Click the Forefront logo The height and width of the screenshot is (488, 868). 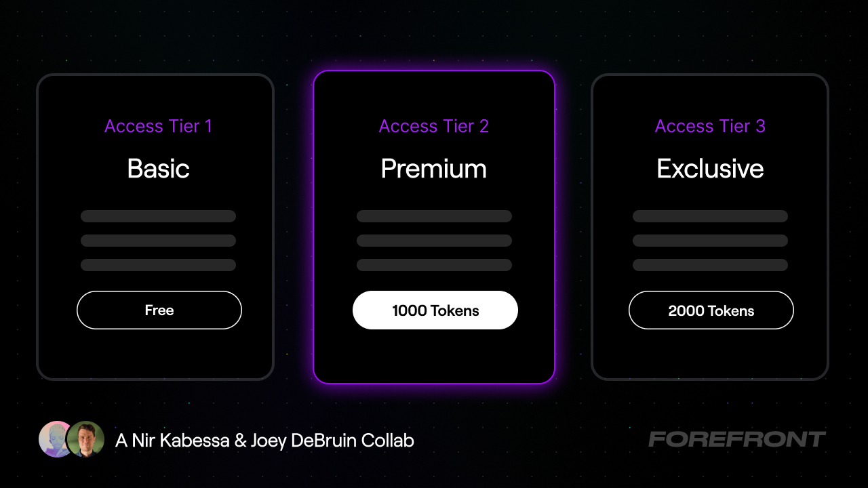coord(737,439)
